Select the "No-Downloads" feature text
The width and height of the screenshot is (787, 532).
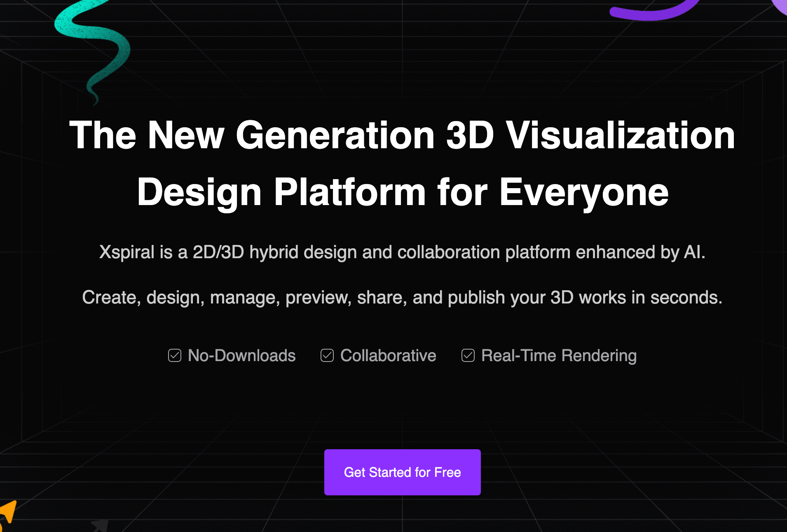click(242, 355)
